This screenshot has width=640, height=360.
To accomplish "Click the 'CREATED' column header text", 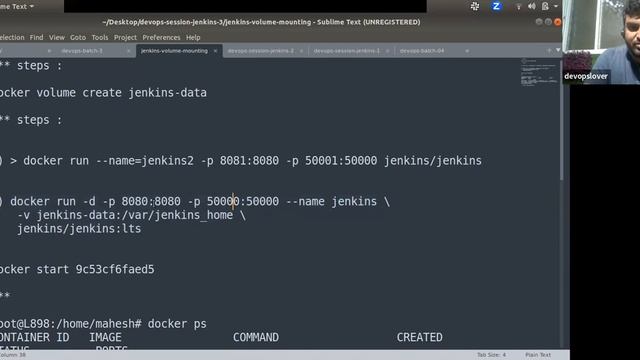I will click(x=420, y=338).
